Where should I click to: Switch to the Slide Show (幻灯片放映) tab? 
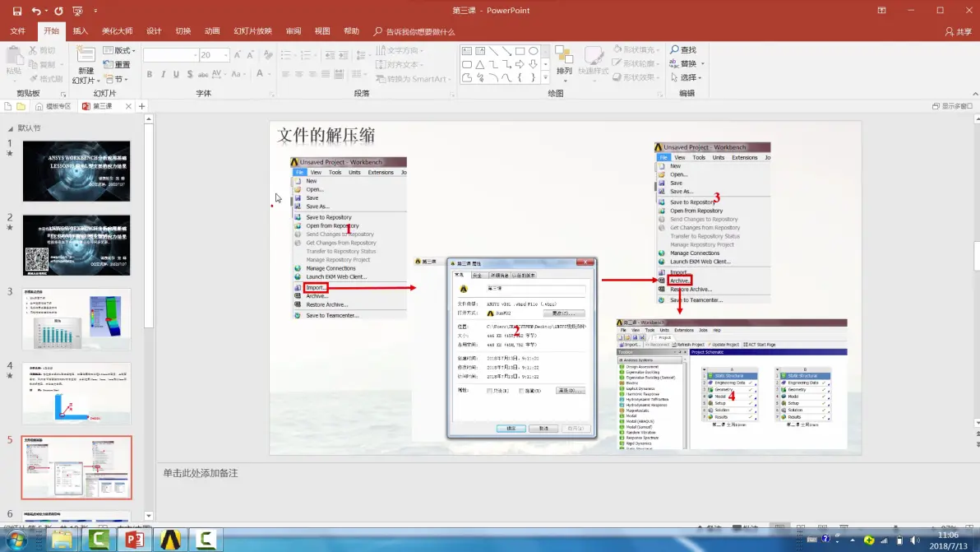252,31
